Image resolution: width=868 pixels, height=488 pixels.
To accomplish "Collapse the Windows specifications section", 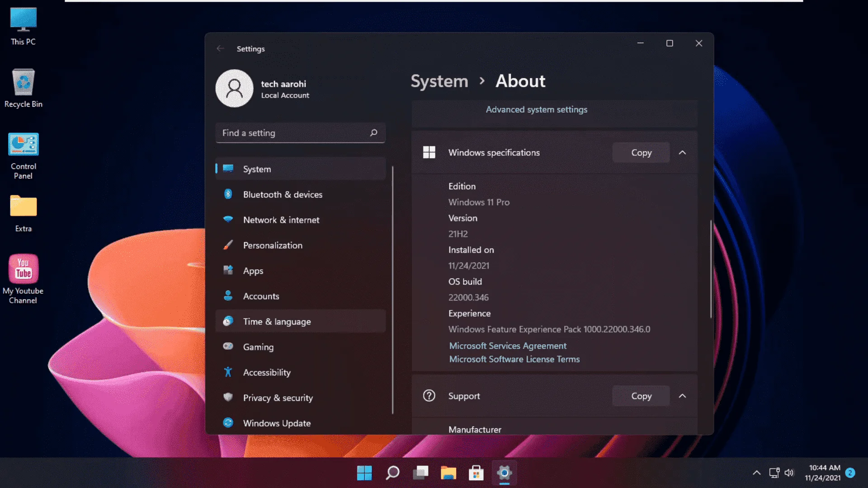I will click(683, 153).
